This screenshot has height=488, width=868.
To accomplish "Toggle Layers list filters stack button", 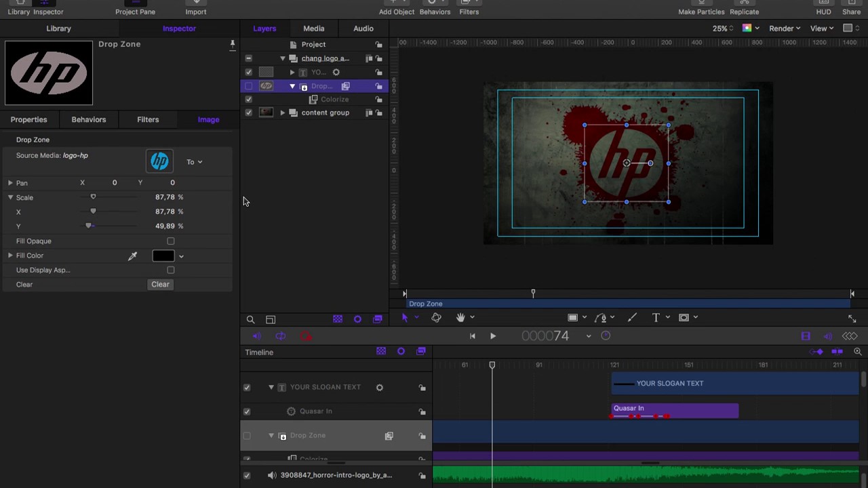I will (378, 319).
